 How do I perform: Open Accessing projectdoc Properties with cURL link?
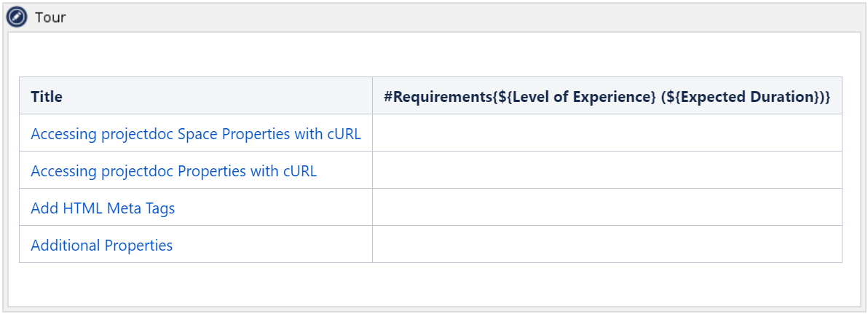[x=173, y=171]
